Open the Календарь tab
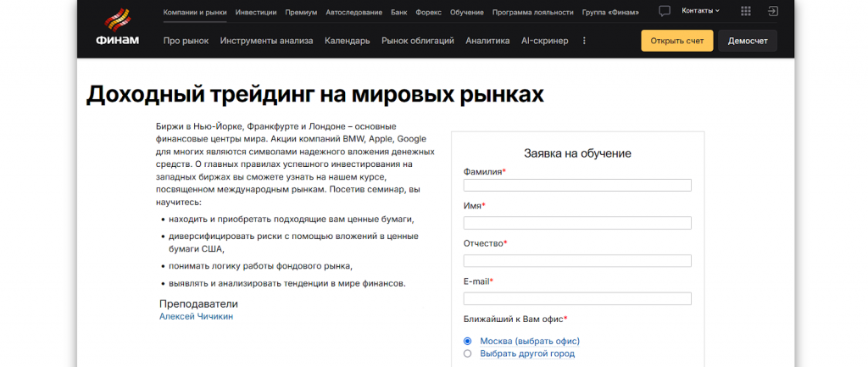Viewport: 868px width, 367px height. click(347, 41)
